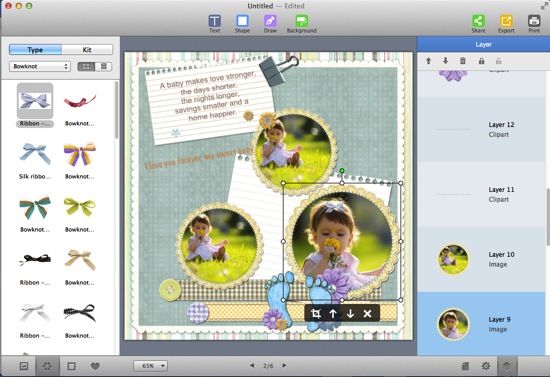Delete selected layer with trash icon

463,61
